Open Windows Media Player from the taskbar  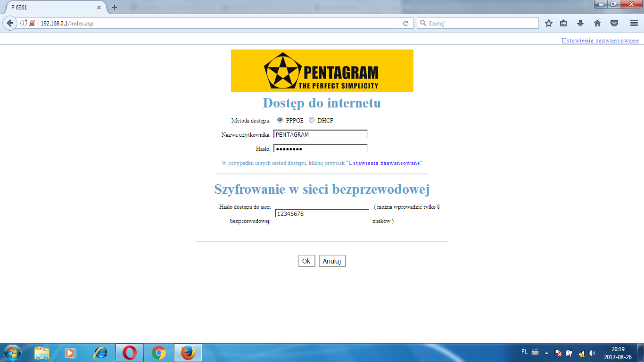[x=70, y=353]
